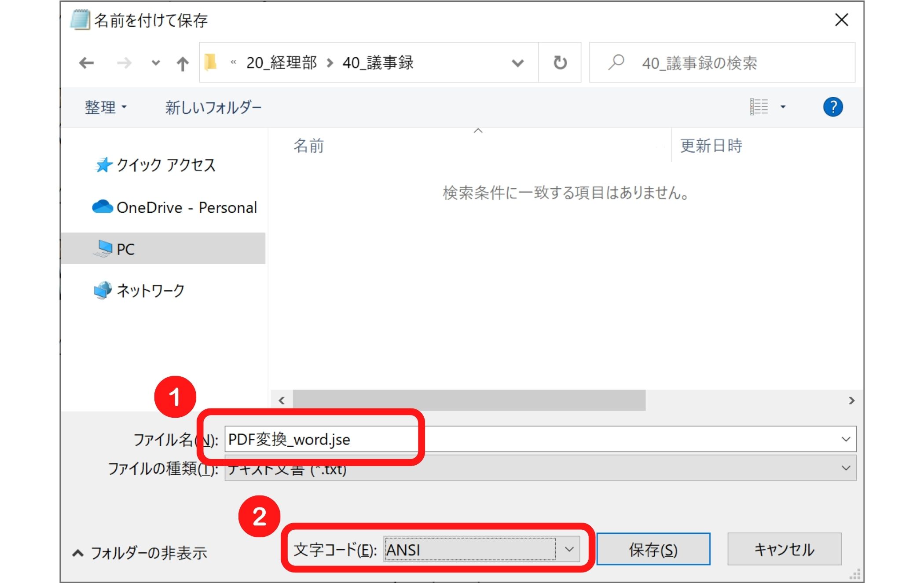Screen dimensions: 924x583
Task: Open the 文字コード ANSI dropdown
Action: [x=481, y=549]
